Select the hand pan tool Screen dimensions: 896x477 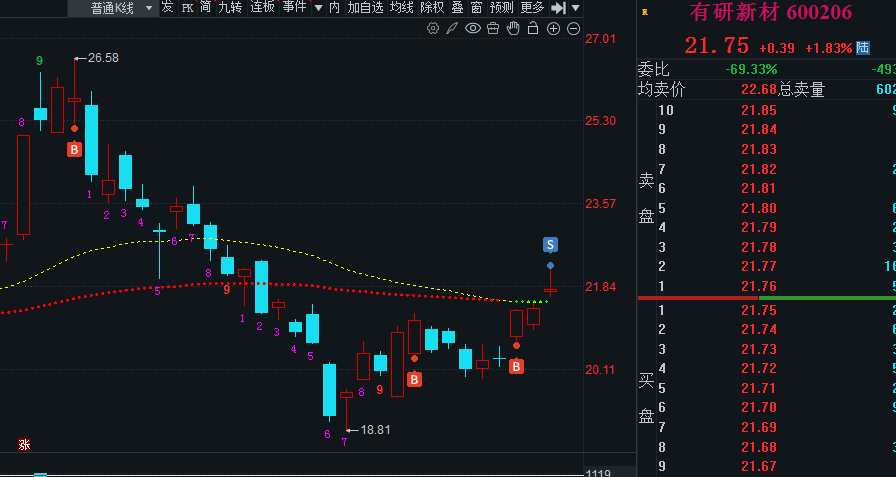pyautogui.click(x=513, y=28)
